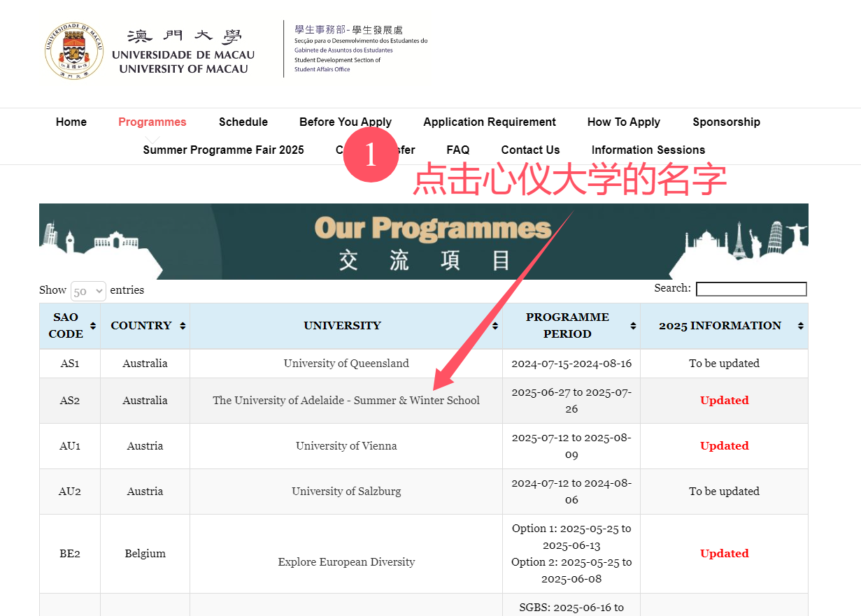
Task: Click University of Salzburg name
Action: (346, 492)
